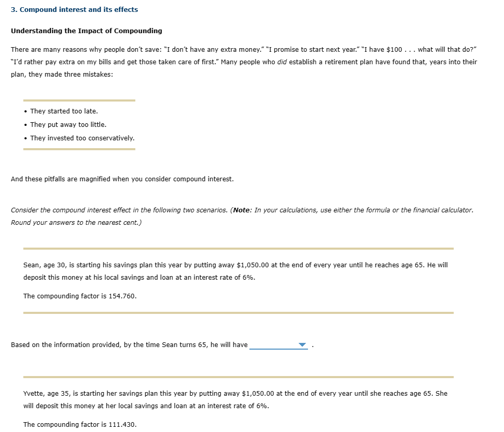Click the divider line above the bullet list

[x=79, y=100]
